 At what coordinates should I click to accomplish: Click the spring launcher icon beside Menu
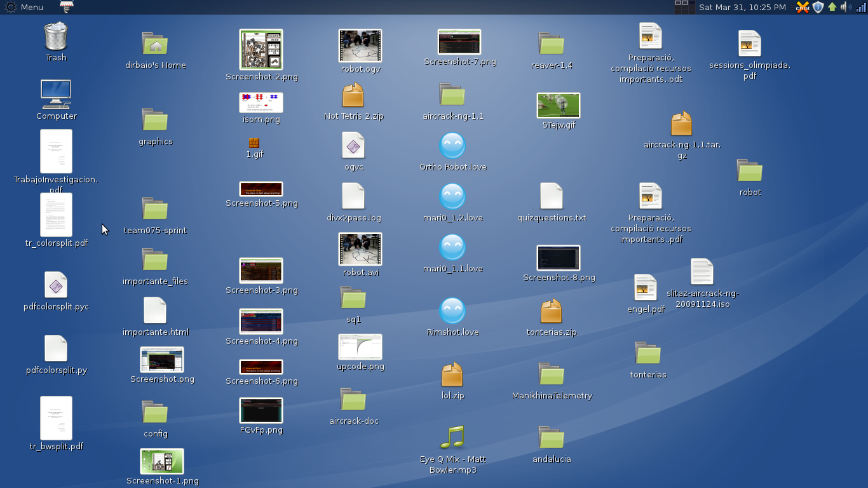(67, 7)
